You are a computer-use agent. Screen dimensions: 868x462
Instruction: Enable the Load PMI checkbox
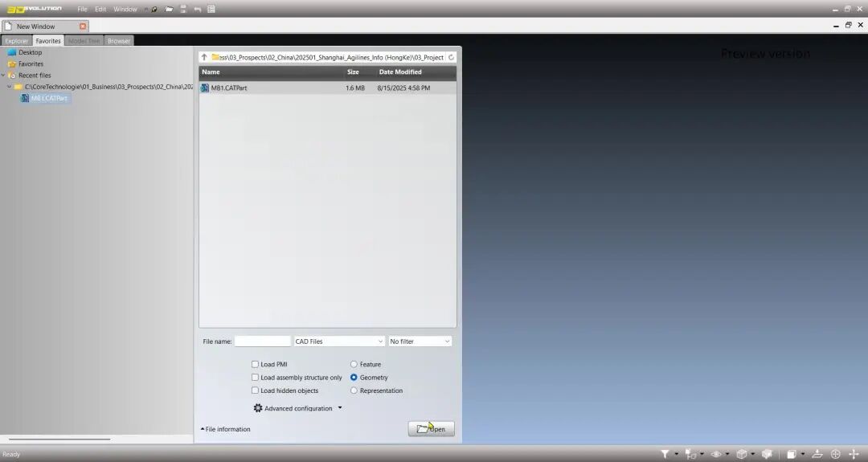click(x=255, y=364)
